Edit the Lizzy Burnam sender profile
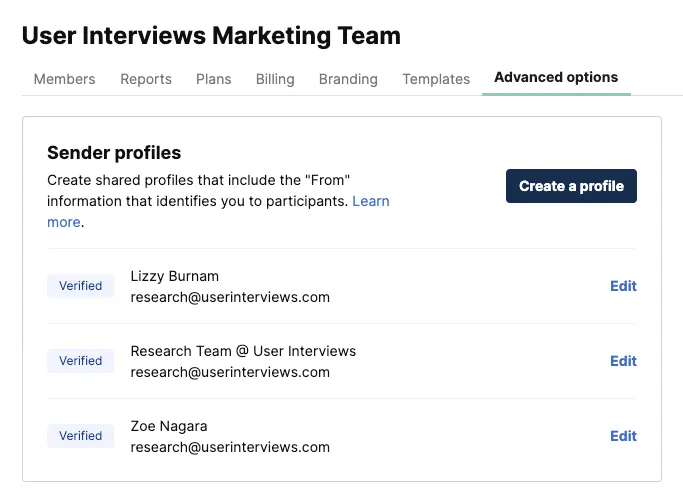 [623, 286]
